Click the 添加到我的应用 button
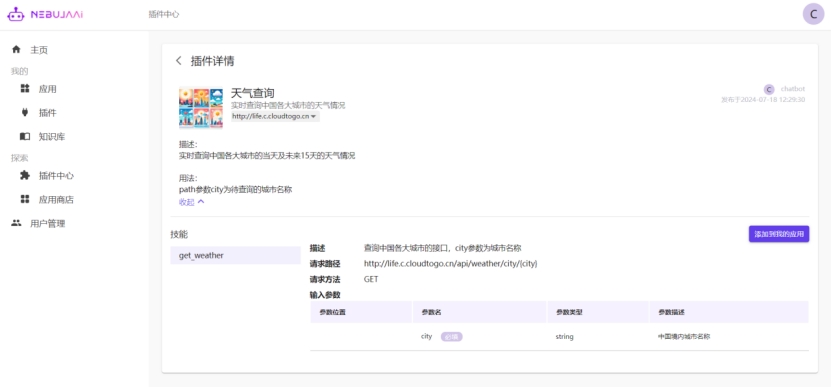The width and height of the screenshot is (831, 387). pos(779,234)
